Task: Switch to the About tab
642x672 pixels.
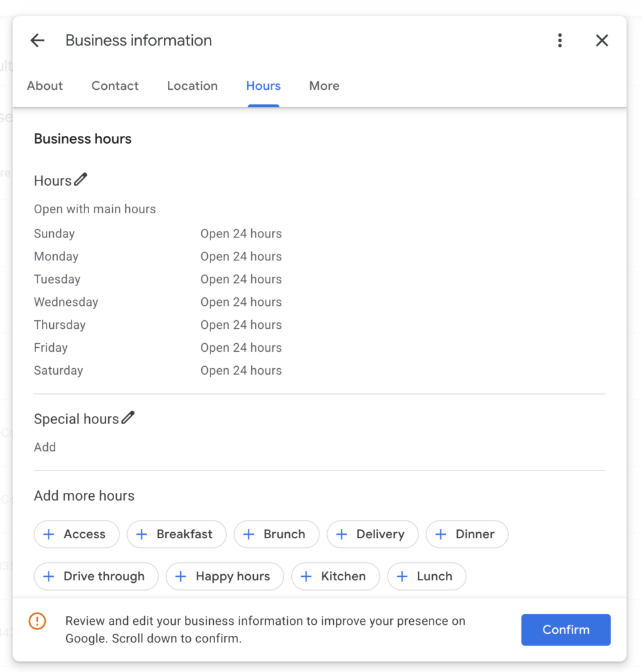Action: tap(45, 86)
